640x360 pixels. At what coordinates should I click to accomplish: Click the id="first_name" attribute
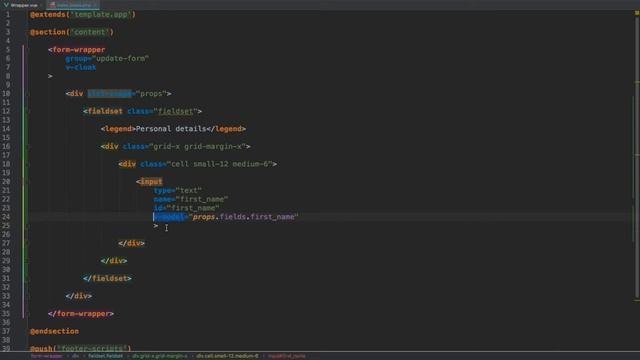(186, 208)
